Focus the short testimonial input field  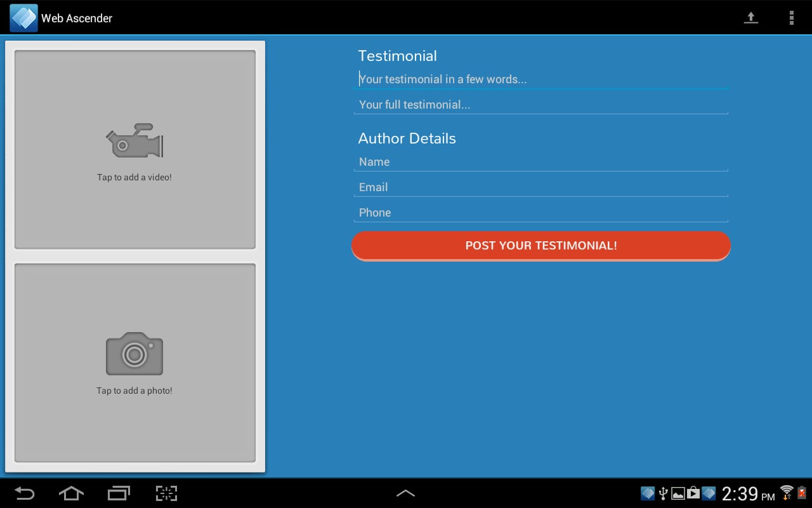541,79
